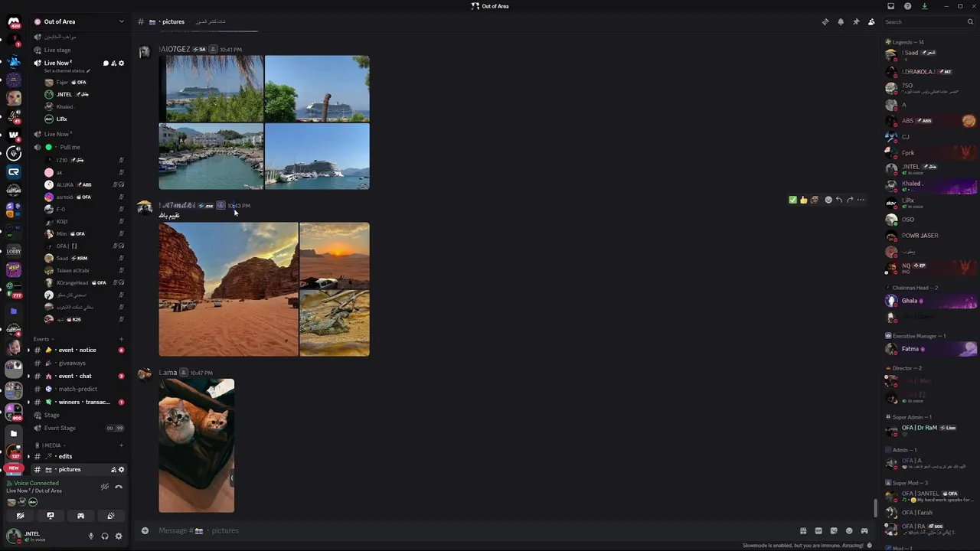Open the GIF picker
Viewport: 980px width, 551px height.
tap(818, 530)
